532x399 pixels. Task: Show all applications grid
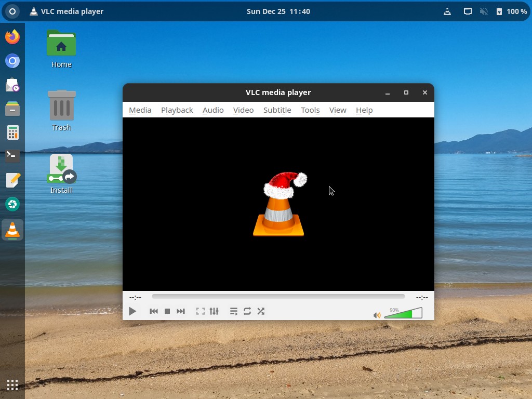tap(12, 385)
